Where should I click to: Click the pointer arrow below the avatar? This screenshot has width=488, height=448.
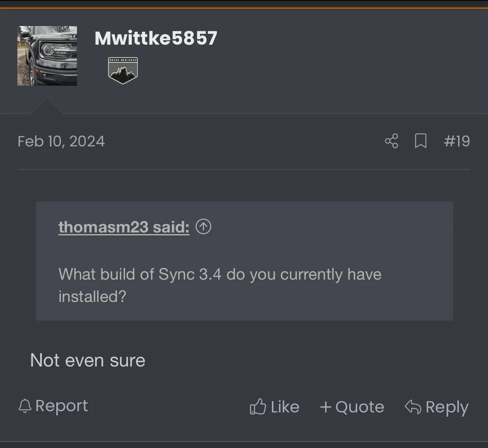(47, 106)
